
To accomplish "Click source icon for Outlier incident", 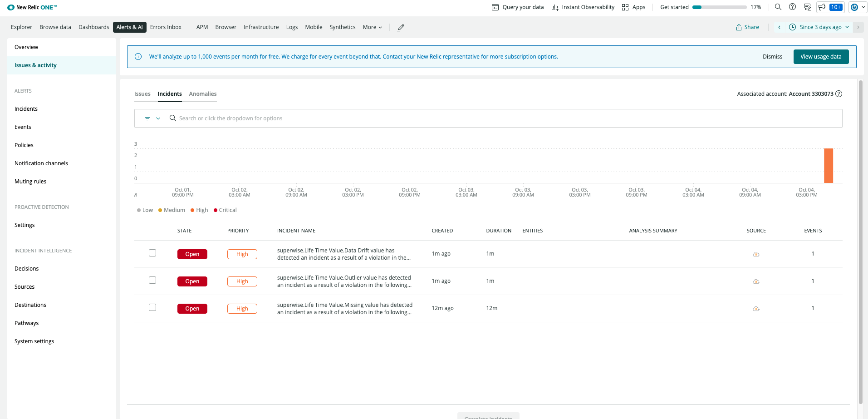I will point(756,281).
